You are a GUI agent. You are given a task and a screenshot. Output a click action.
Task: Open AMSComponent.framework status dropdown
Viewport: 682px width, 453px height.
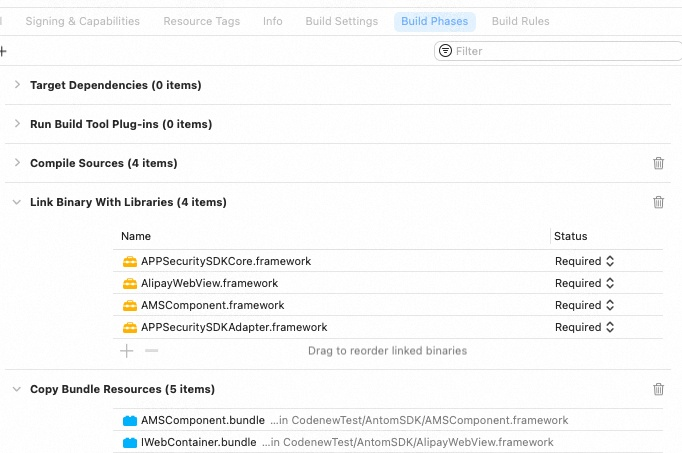pyautogui.click(x=584, y=305)
